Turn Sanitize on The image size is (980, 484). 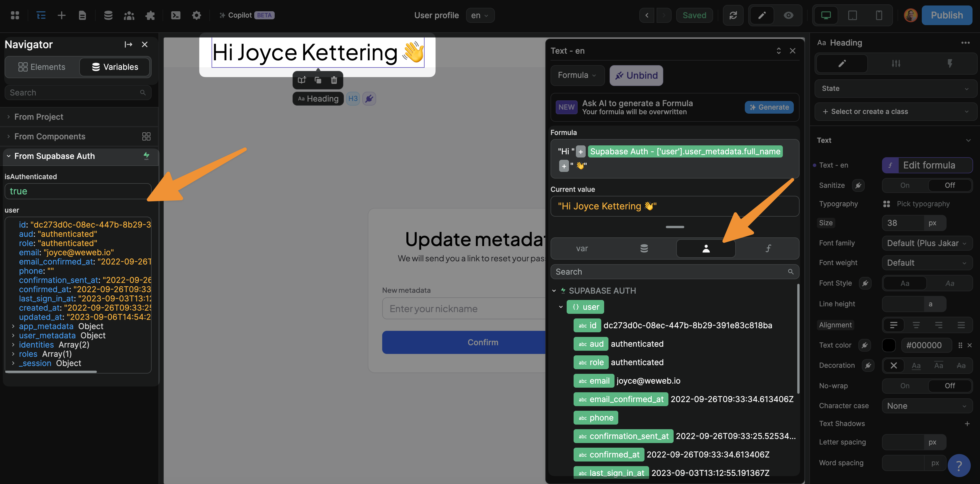pyautogui.click(x=905, y=185)
